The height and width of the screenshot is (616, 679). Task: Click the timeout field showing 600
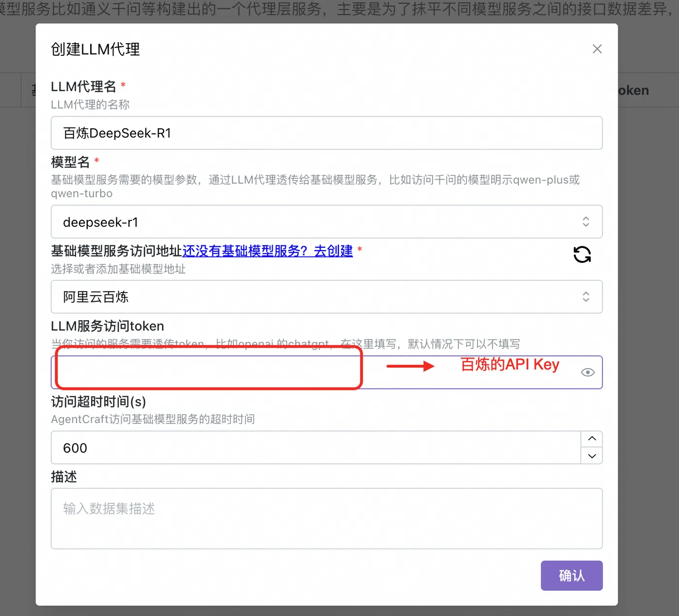pos(316,448)
